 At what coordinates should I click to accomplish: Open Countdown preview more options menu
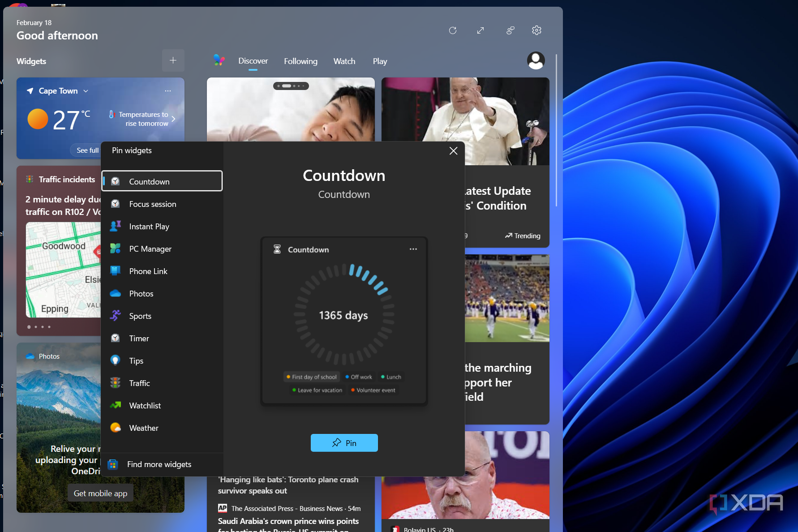(413, 249)
